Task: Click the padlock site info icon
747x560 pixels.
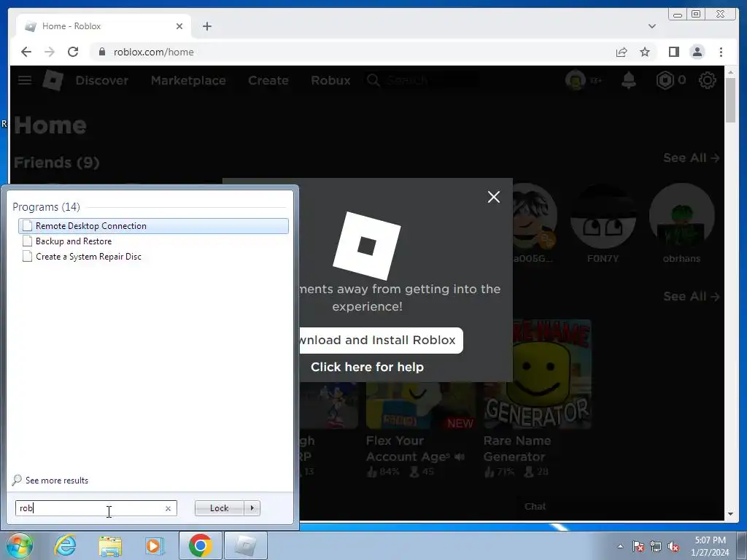Action: (101, 52)
